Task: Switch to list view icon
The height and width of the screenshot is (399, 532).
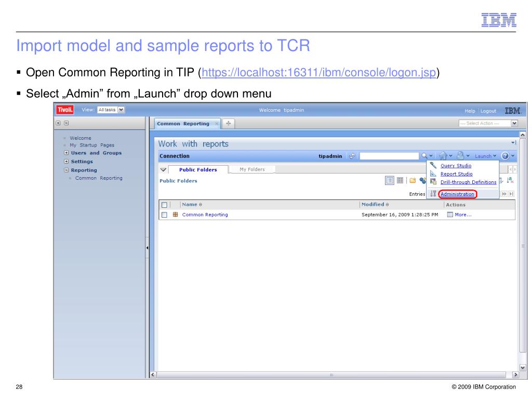Action: click(390, 180)
